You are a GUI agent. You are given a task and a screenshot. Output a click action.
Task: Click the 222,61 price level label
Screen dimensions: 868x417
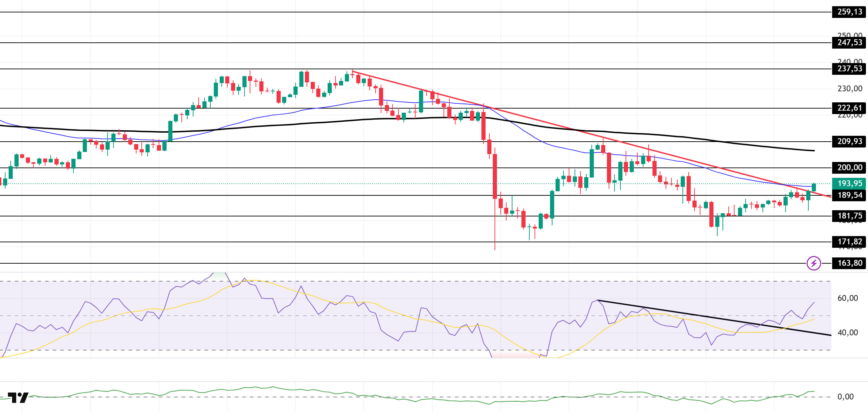(x=849, y=108)
